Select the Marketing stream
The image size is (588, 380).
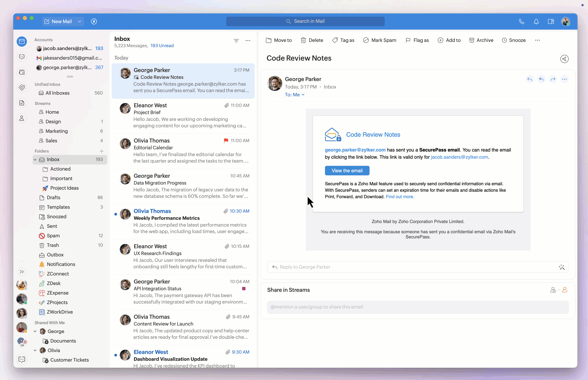pyautogui.click(x=56, y=131)
